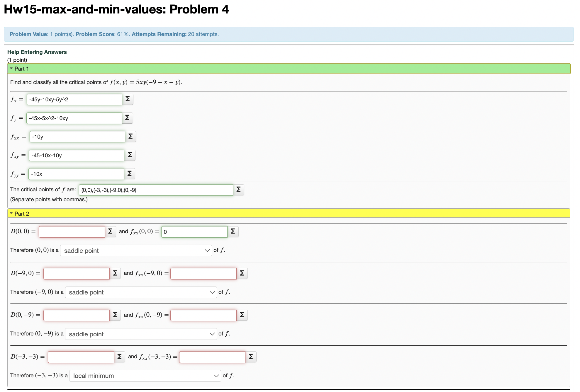Open equation editor for the fyy answer
The image size is (580, 392).
[x=129, y=173]
